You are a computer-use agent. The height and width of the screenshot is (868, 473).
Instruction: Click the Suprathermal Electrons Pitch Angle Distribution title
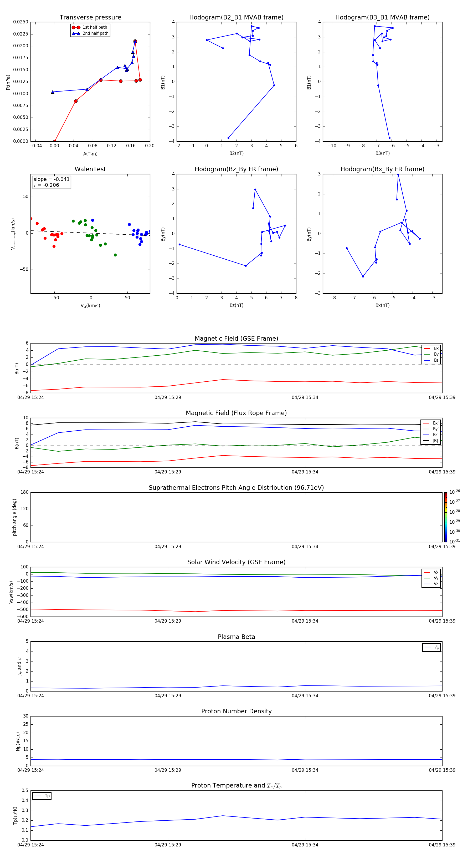(x=236, y=488)
